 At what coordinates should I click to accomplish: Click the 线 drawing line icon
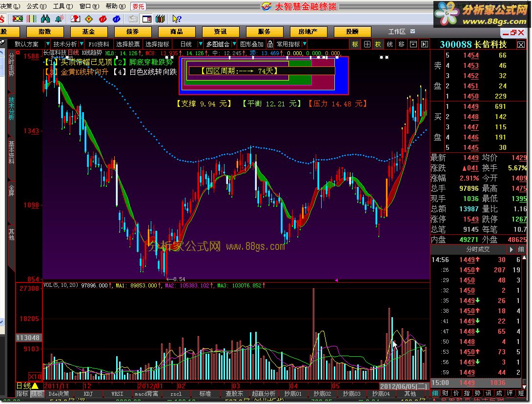390,44
